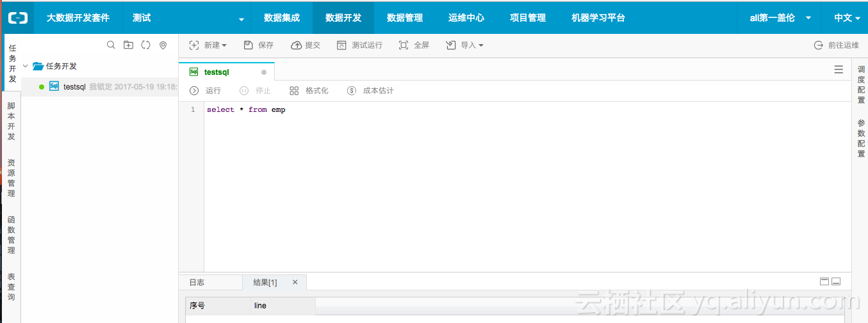
Task: Start 测试运行 test run
Action: (x=359, y=45)
